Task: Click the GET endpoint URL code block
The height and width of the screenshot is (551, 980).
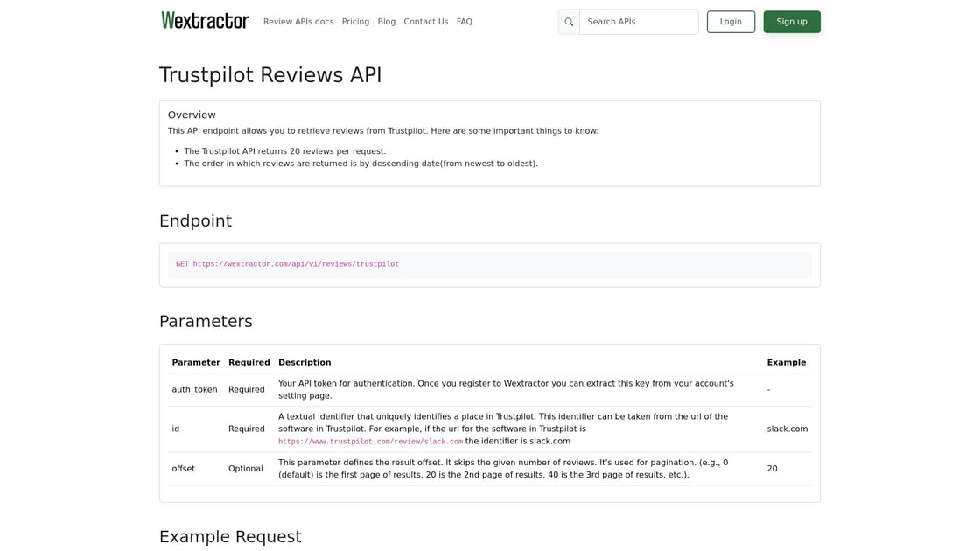Action: point(287,264)
